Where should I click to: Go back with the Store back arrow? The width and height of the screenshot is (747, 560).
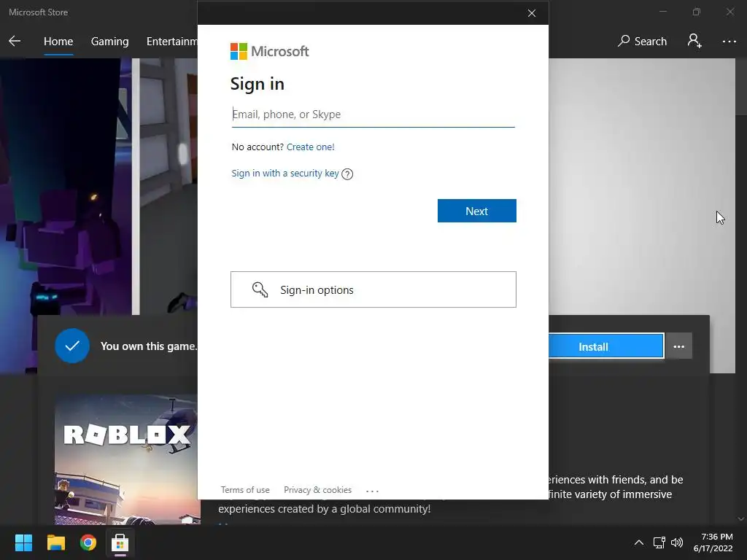coord(15,41)
